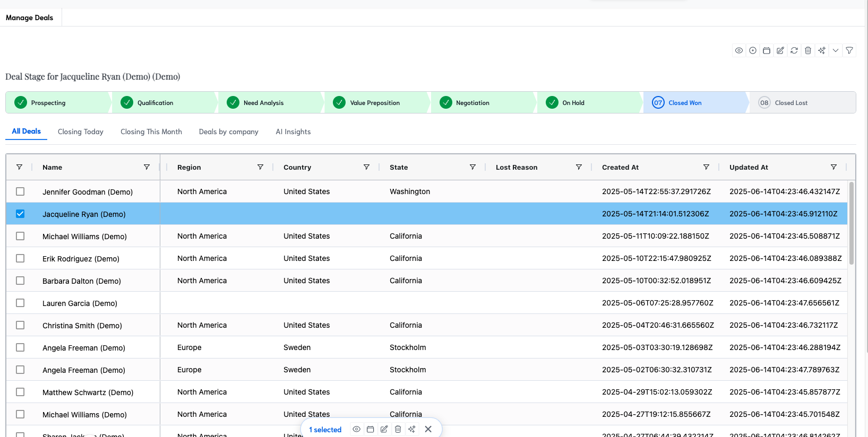Click the funnel filter icon in top toolbar
This screenshot has height=437, width=868.
pyautogui.click(x=849, y=50)
